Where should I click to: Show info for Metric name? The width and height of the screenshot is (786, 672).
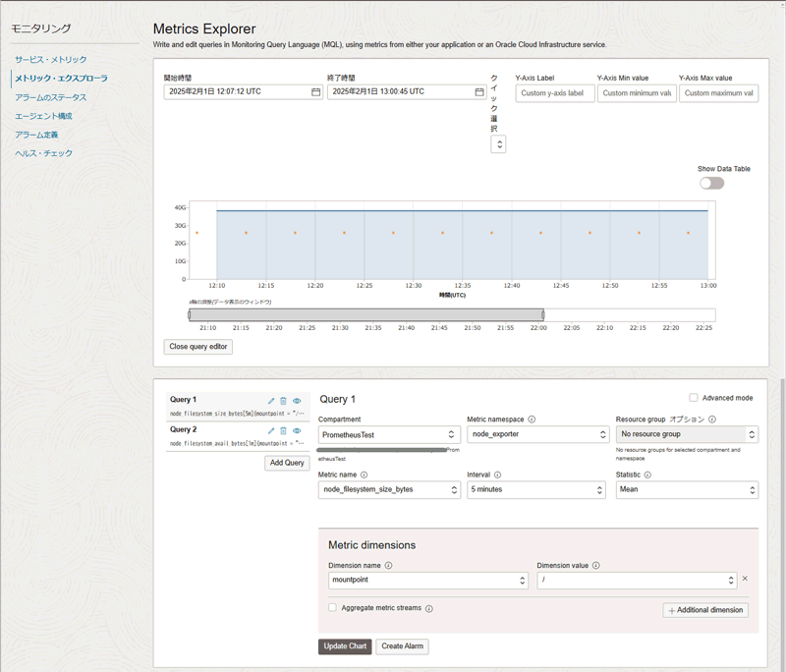(x=364, y=475)
